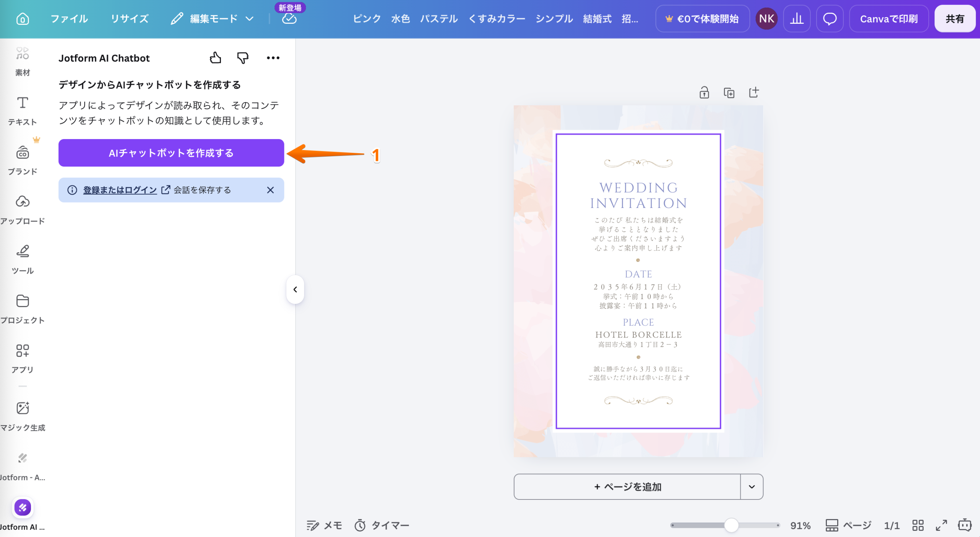Open the メモ notes
This screenshot has height=537, width=980.
point(324,526)
